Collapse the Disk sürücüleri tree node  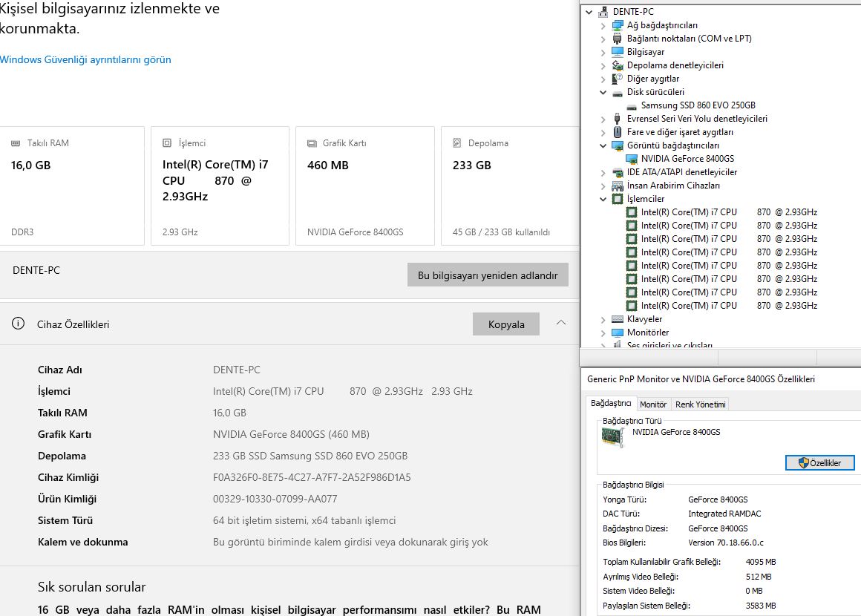coord(603,92)
